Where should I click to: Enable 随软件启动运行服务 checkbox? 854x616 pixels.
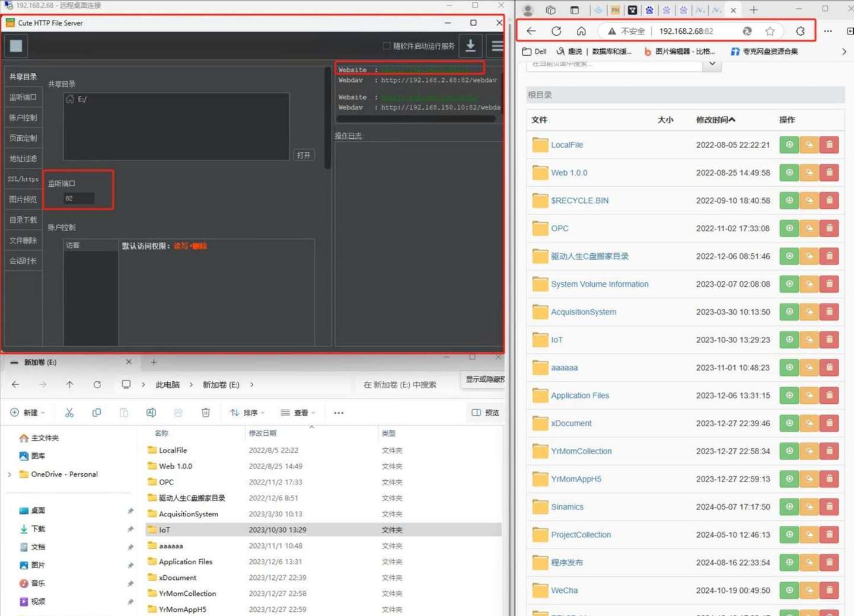386,46
